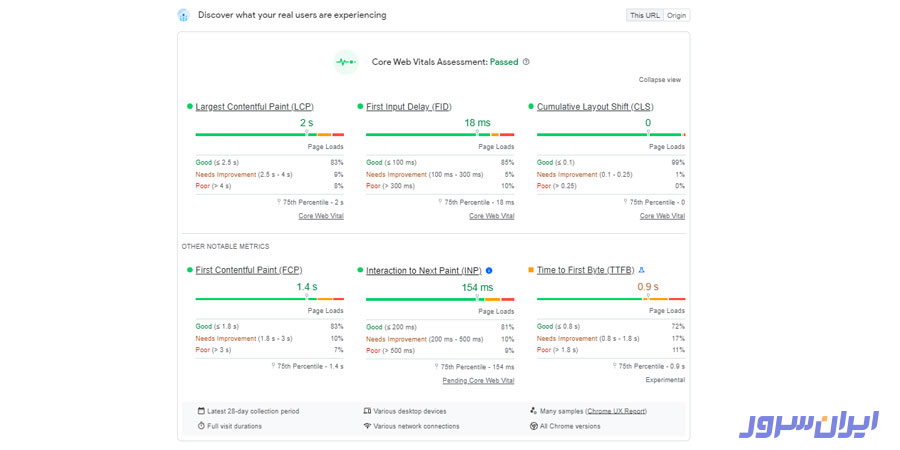Open the Cumulative Layout Shift (CLS) link
This screenshot has height=450, width=900.
click(x=595, y=107)
